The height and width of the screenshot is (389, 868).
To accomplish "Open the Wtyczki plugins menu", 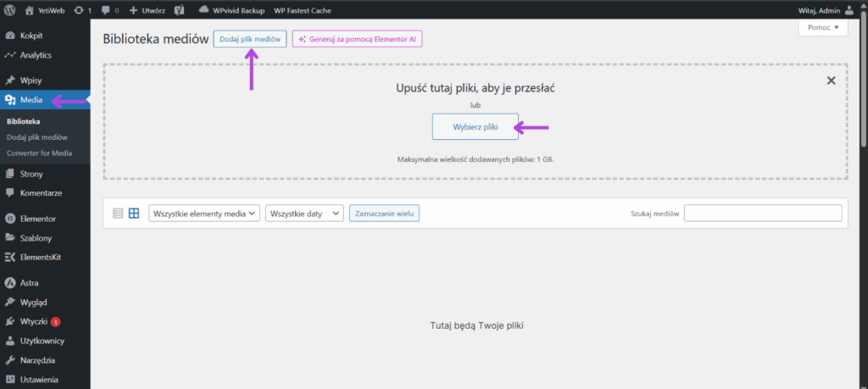I will coord(34,322).
